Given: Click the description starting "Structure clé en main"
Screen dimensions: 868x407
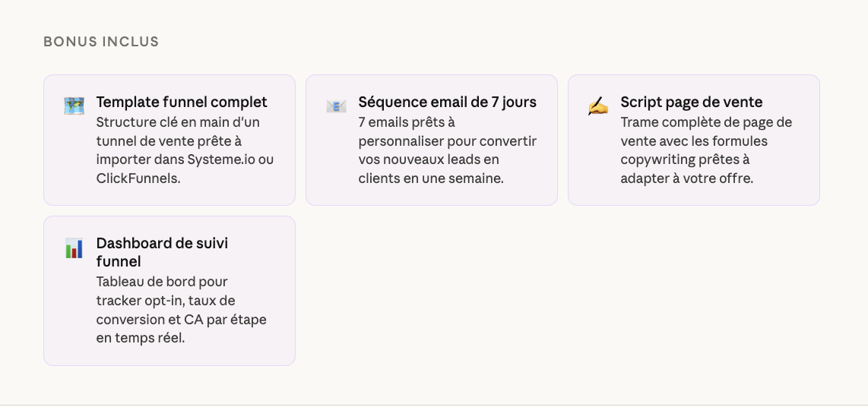Looking at the screenshot, I should [x=178, y=121].
